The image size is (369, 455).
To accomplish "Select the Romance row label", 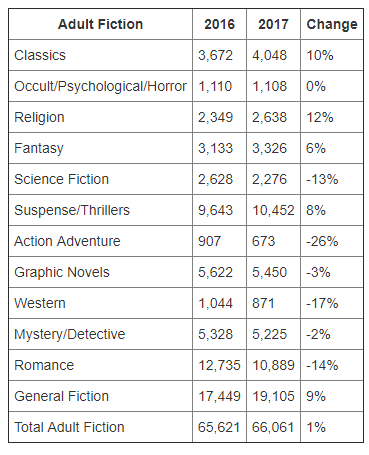I will (x=44, y=365).
